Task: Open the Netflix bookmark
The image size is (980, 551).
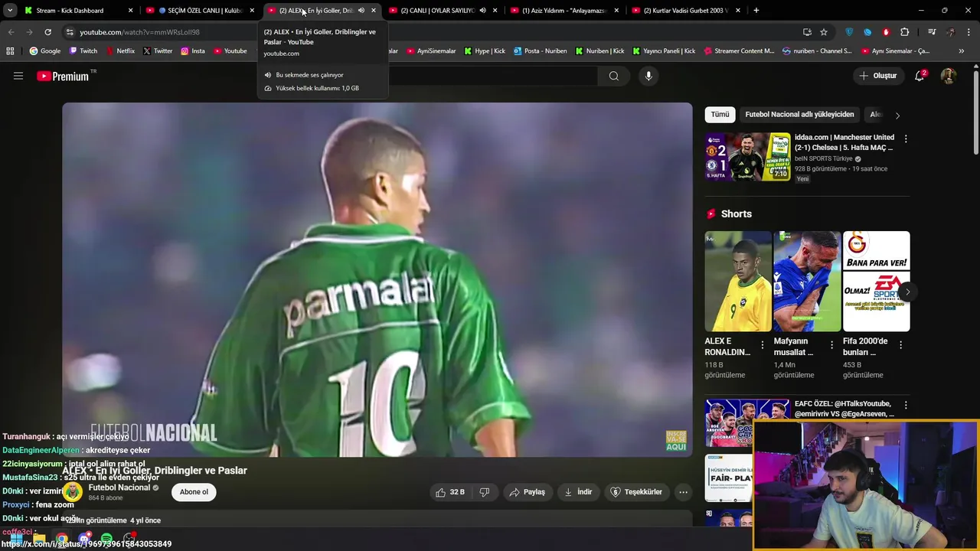Action: tap(119, 51)
